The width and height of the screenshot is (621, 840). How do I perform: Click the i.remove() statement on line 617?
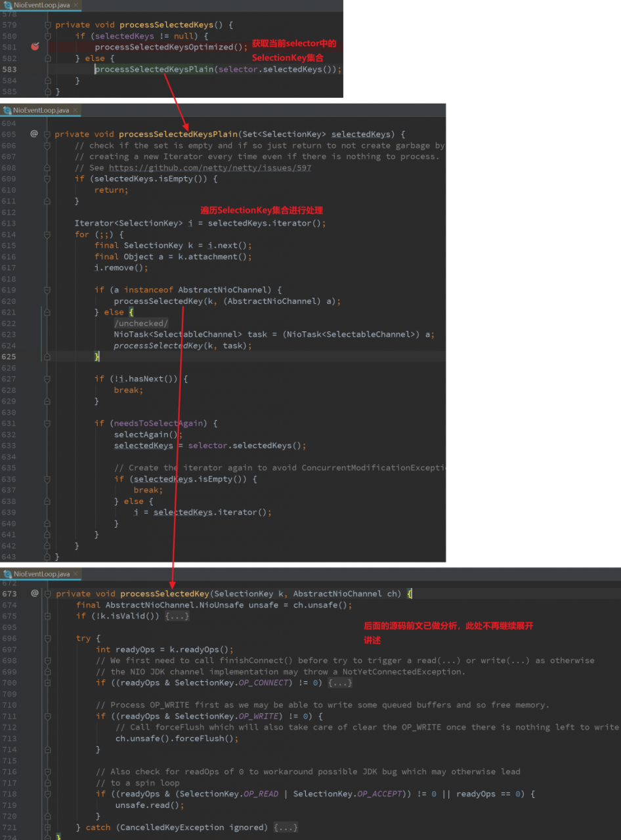(121, 268)
